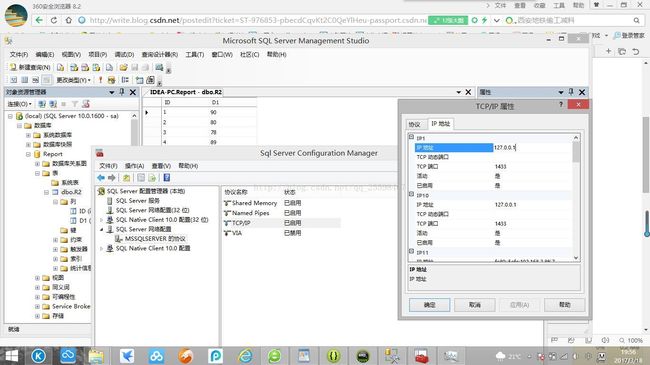This screenshot has width=650, height=365.
Task: Close the Object Explorer panel with its X
Action: click(x=133, y=92)
